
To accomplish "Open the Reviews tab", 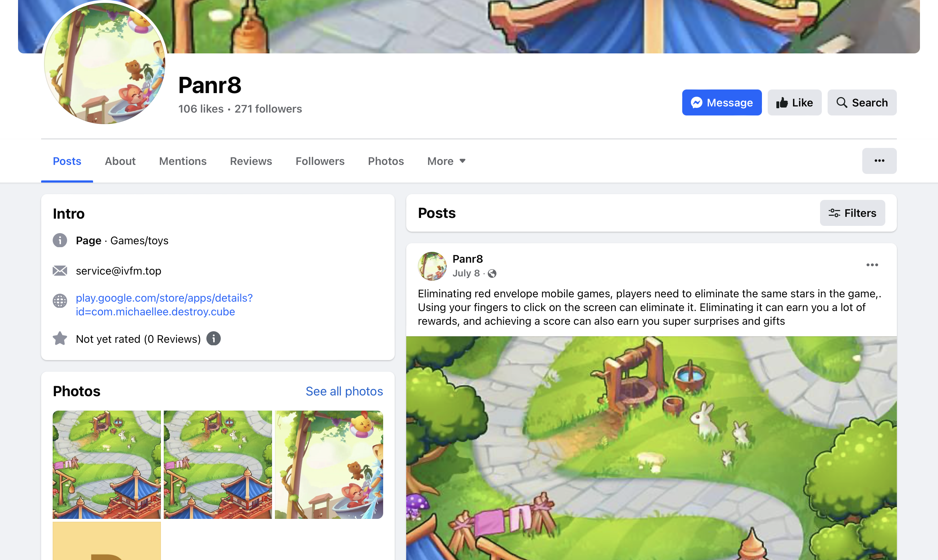I will (251, 161).
